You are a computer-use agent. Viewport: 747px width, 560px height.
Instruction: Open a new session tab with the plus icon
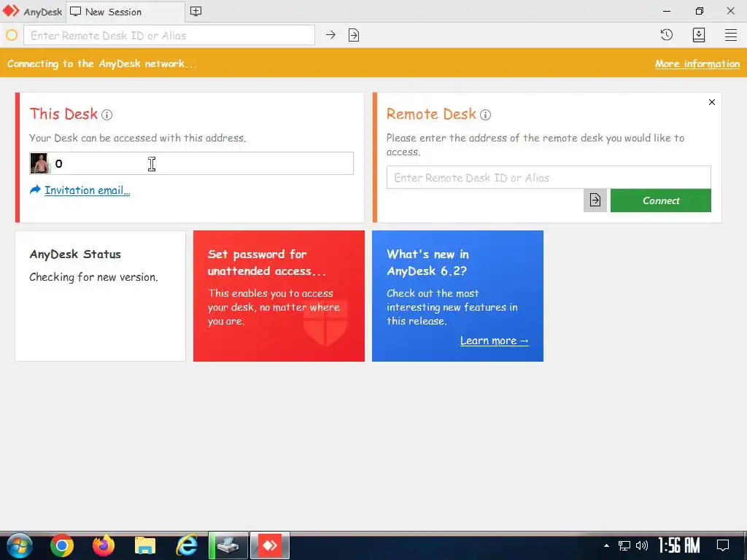(x=196, y=12)
